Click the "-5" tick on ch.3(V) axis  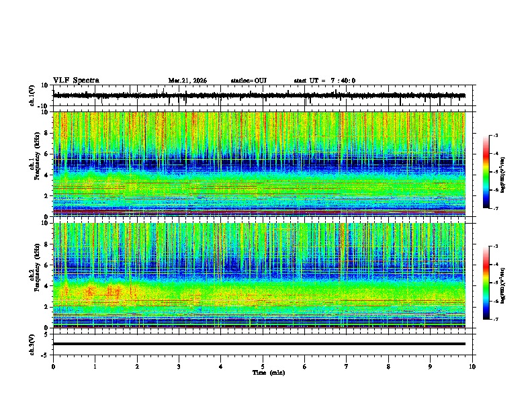coord(45,355)
